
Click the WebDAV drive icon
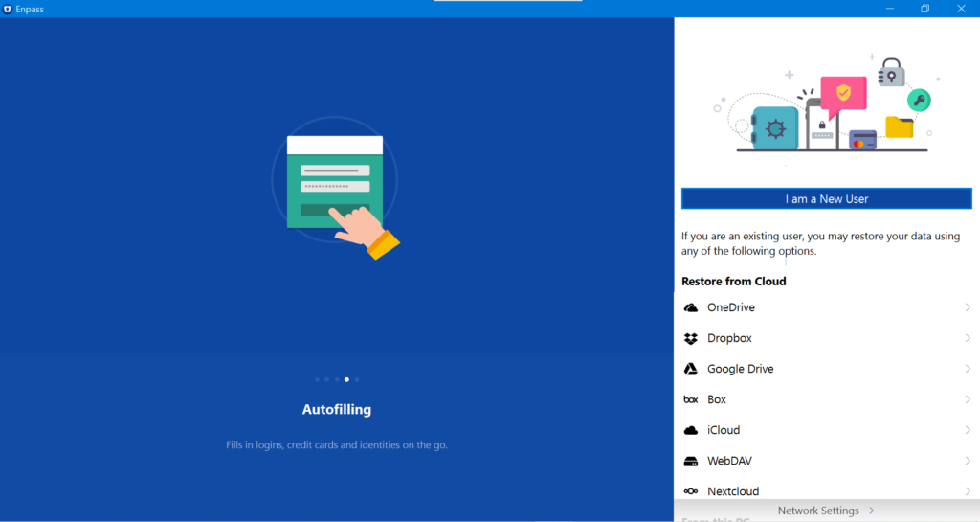[691, 461]
